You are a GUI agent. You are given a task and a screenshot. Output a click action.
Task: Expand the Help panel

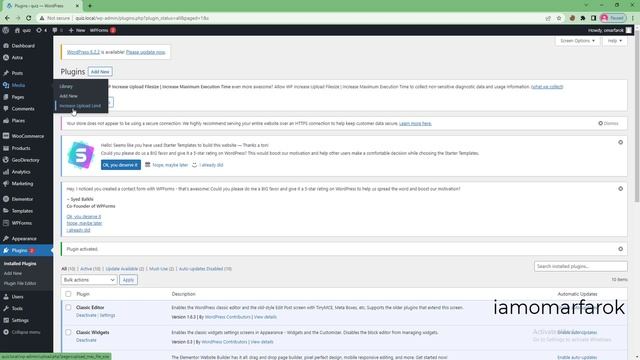[614, 41]
